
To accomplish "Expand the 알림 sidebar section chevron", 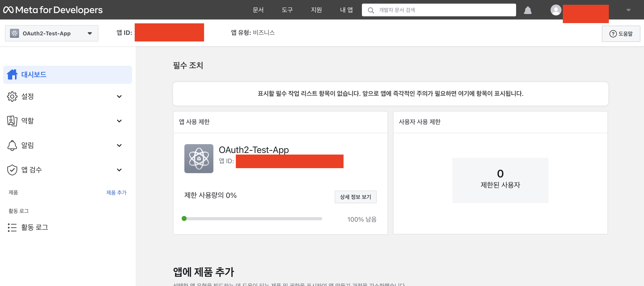I will (119, 145).
